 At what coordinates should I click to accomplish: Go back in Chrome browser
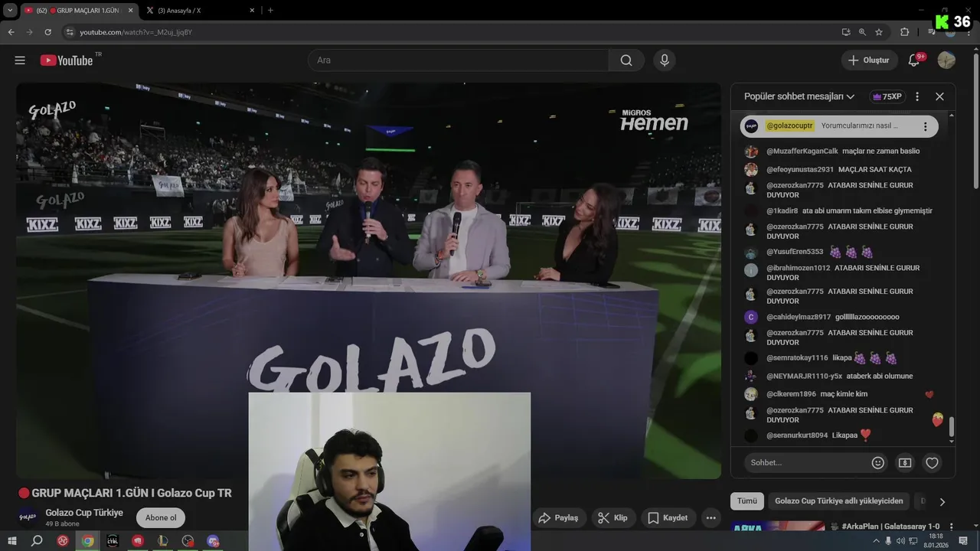pos(11,32)
